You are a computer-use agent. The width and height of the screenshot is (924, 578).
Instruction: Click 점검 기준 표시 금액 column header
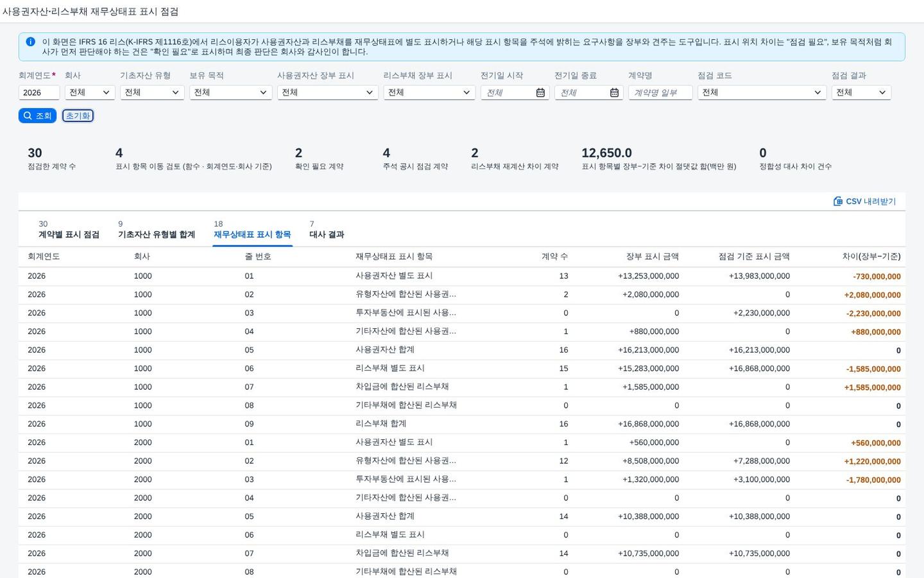754,256
